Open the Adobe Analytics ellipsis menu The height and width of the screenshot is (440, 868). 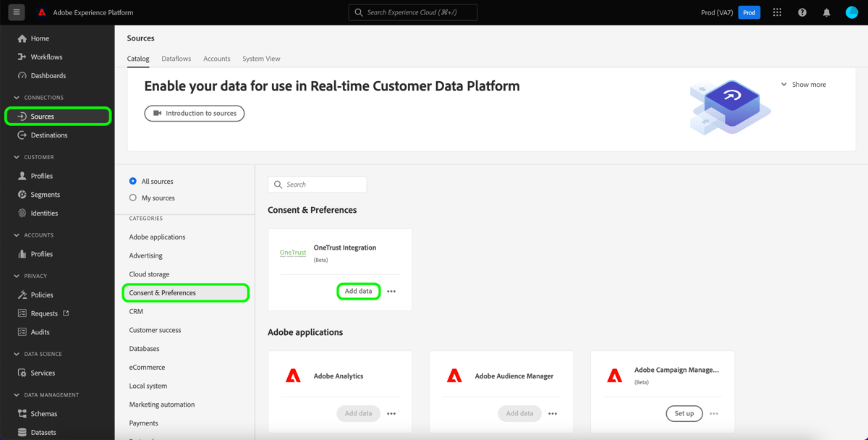tap(391, 413)
